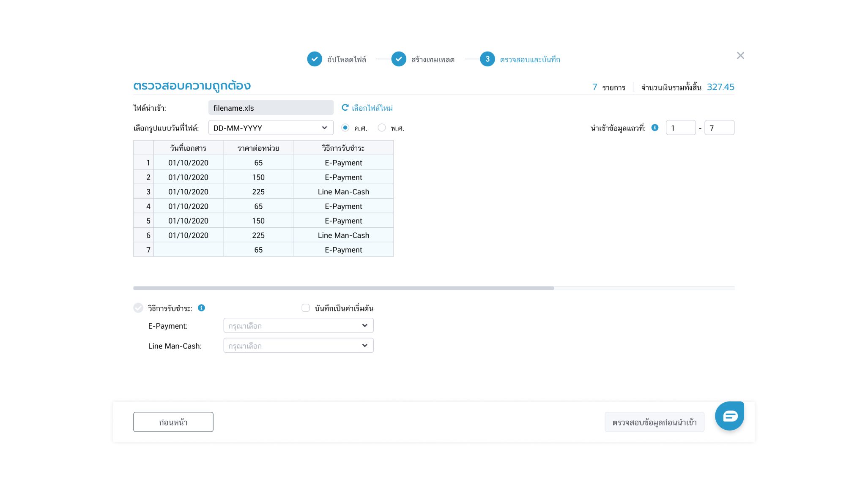Select the พ.ศ. radio button
Image resolution: width=868 pixels, height=488 pixels.
click(x=382, y=128)
